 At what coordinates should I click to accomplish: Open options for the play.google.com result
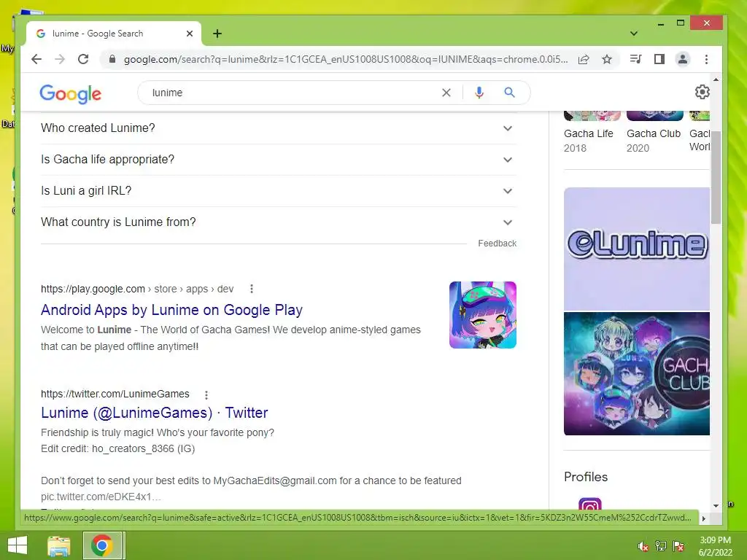pos(252,289)
